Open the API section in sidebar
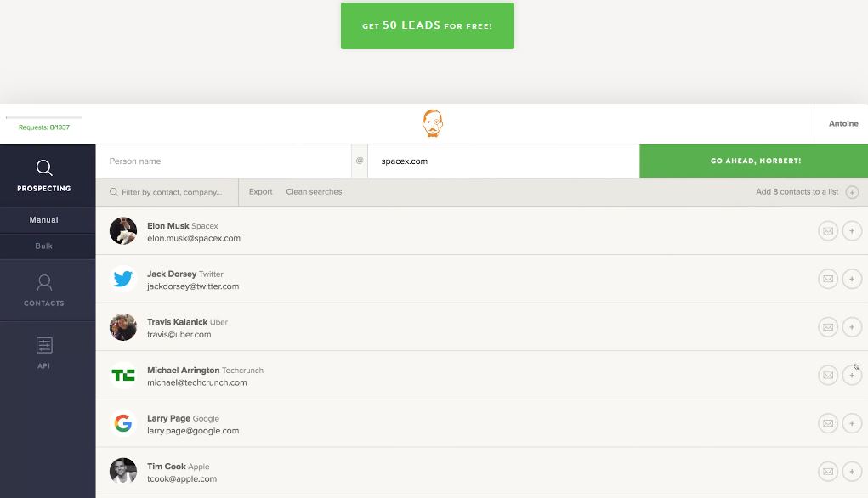Image resolution: width=868 pixels, height=498 pixels. 44,353
